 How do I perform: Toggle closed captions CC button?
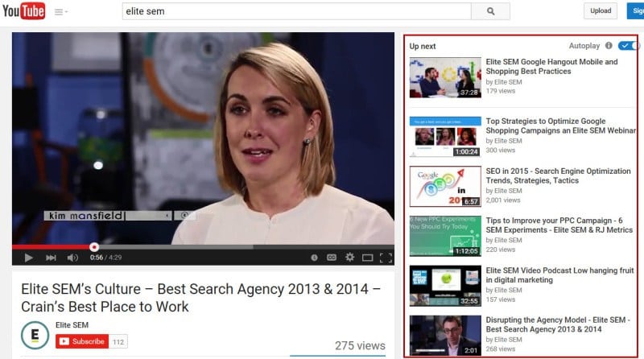point(331,258)
